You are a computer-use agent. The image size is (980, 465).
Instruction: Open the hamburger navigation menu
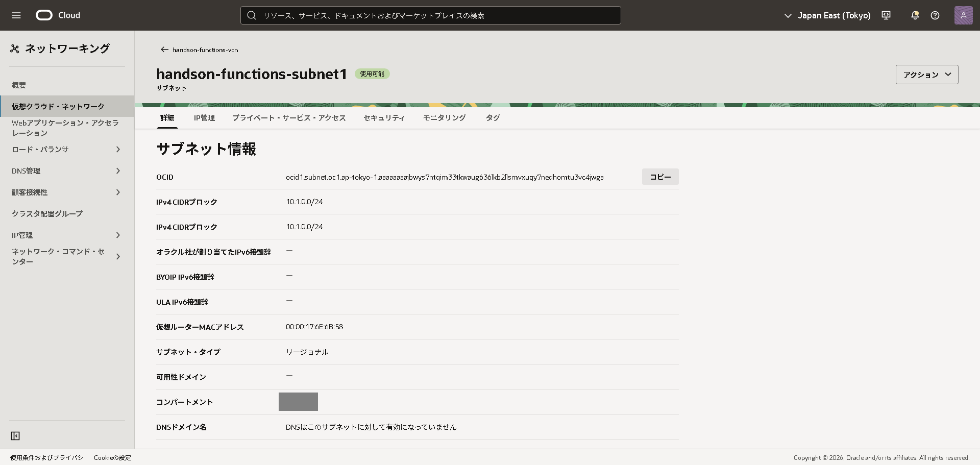tap(16, 15)
